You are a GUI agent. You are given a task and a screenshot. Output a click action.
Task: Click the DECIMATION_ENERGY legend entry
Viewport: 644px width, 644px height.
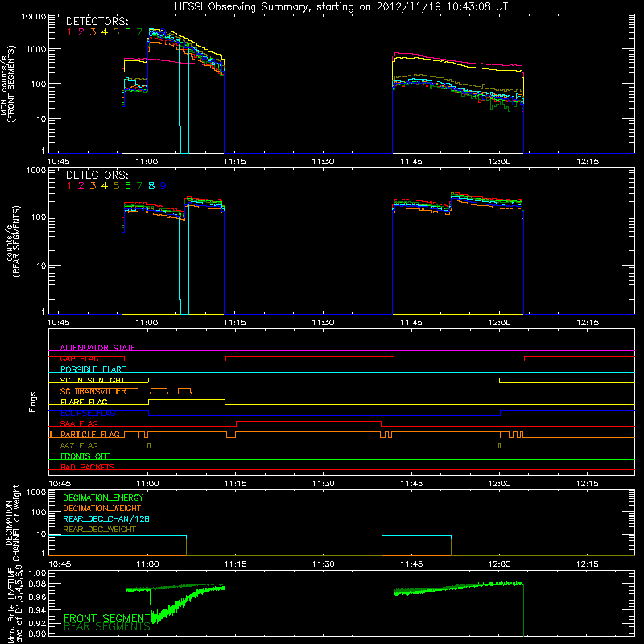click(x=103, y=497)
